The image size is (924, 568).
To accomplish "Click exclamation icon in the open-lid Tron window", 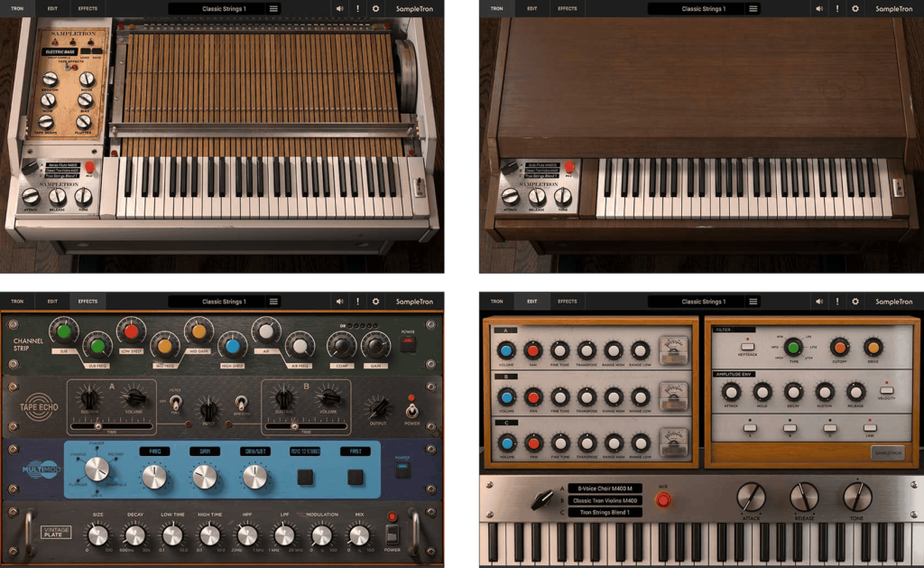I will [357, 9].
